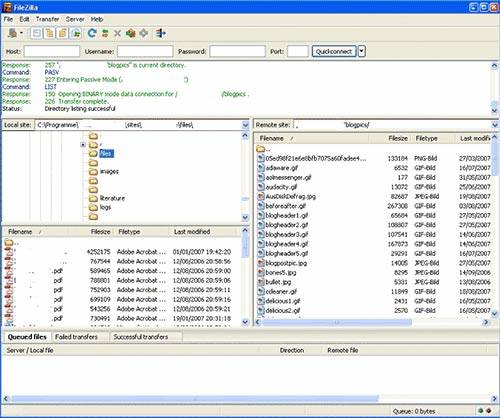Open the Local site path dropdown

click(245, 125)
